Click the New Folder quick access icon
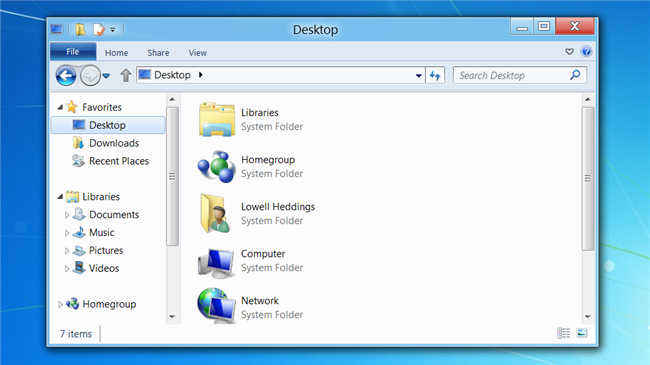 point(80,29)
